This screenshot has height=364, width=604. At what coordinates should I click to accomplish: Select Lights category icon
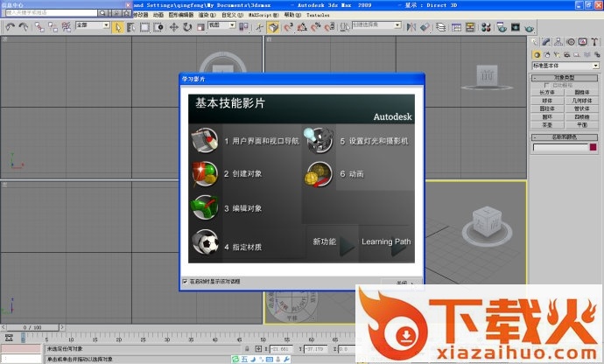(557, 55)
